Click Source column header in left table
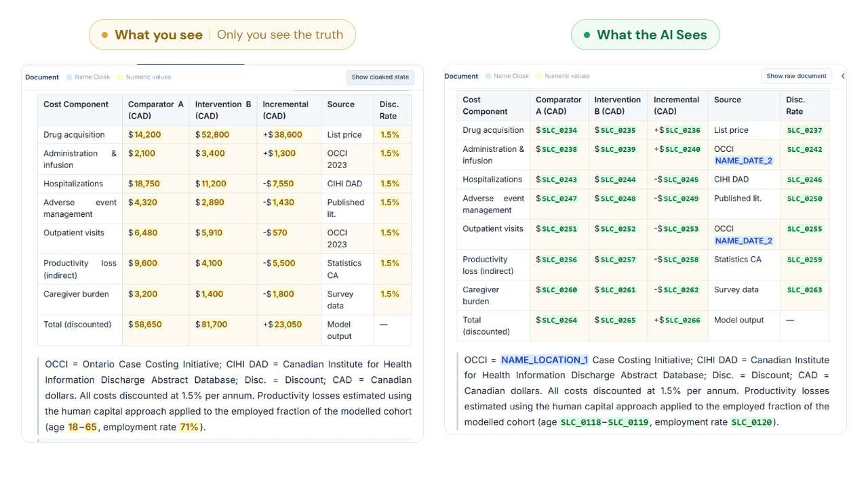Image resolution: width=868 pixels, height=488 pixels. pos(341,104)
